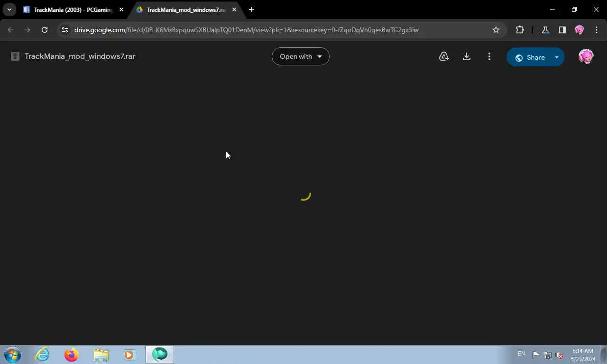Open the Chrome three-dot menu
The width and height of the screenshot is (607, 364).
(x=597, y=30)
